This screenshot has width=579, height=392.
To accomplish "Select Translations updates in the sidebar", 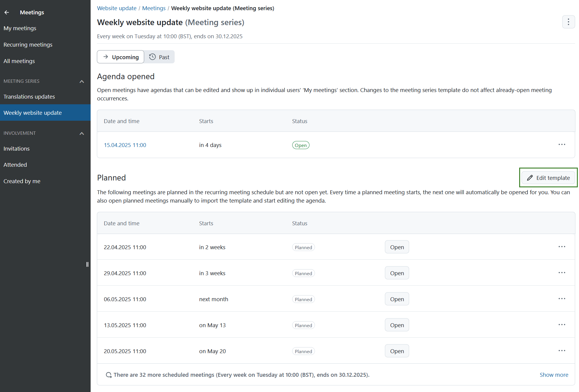I will (x=29, y=97).
